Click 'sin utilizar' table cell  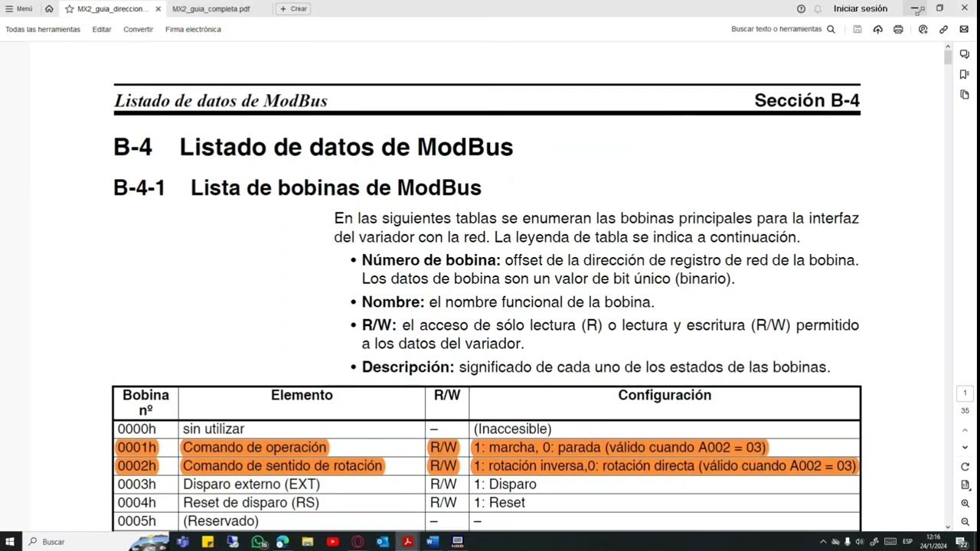click(214, 429)
